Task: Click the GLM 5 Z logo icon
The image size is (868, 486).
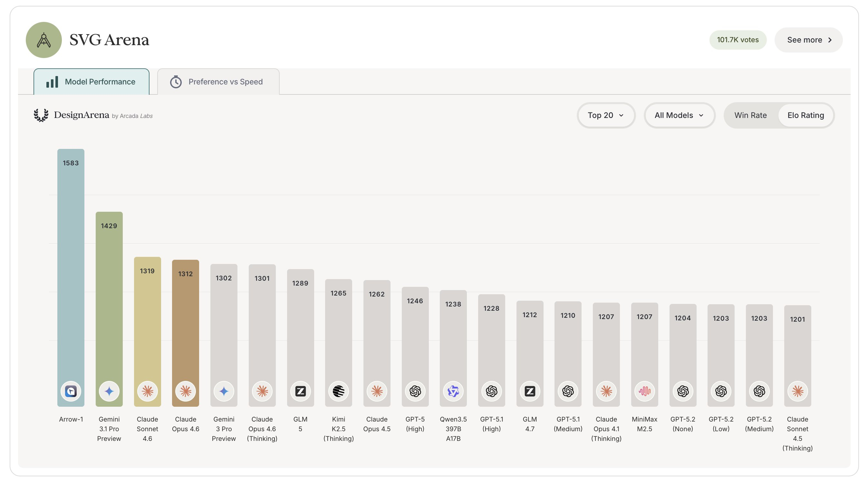Action: pyautogui.click(x=300, y=391)
